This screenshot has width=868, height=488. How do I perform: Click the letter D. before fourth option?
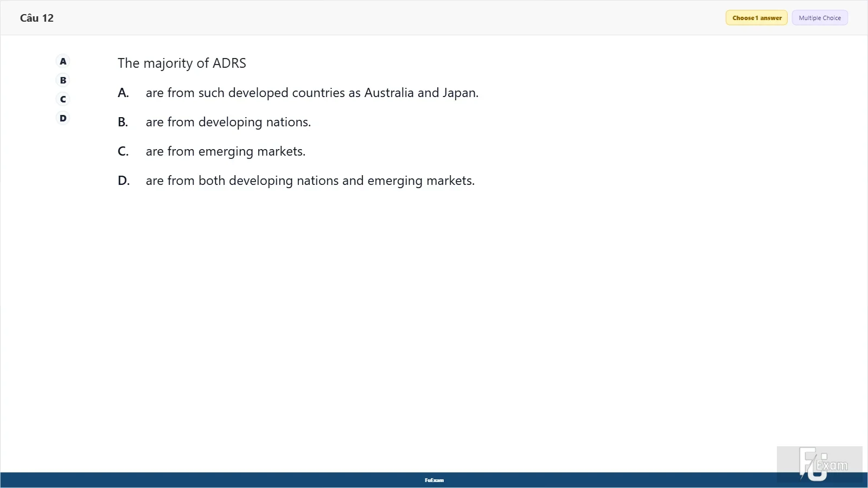pos(124,181)
